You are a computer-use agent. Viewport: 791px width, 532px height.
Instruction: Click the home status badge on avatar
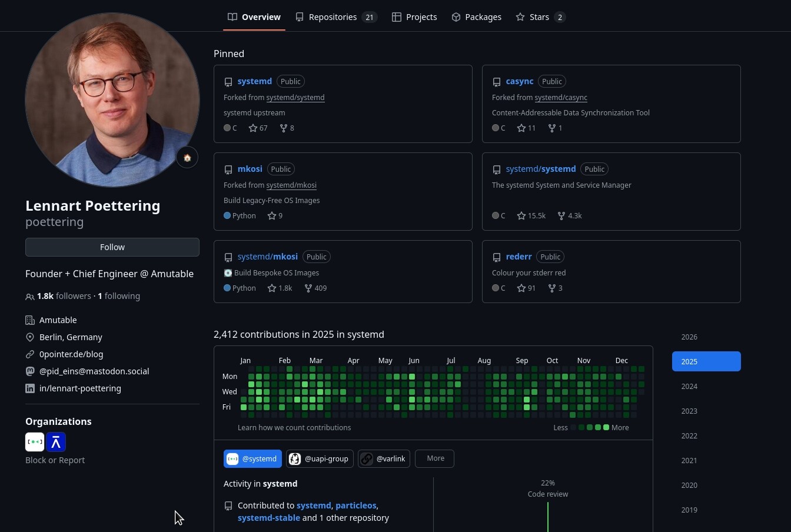pyautogui.click(x=187, y=158)
